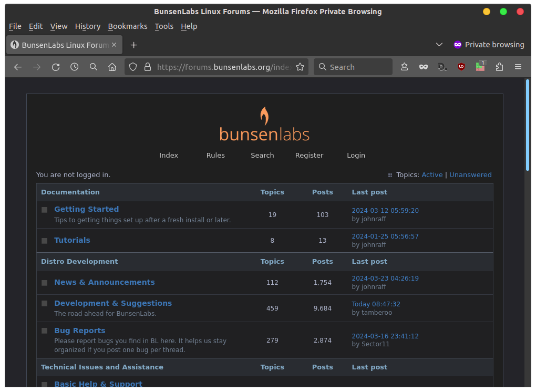Image resolution: width=536 pixels, height=392 pixels.
Task: Open the Help menu
Action: point(189,26)
